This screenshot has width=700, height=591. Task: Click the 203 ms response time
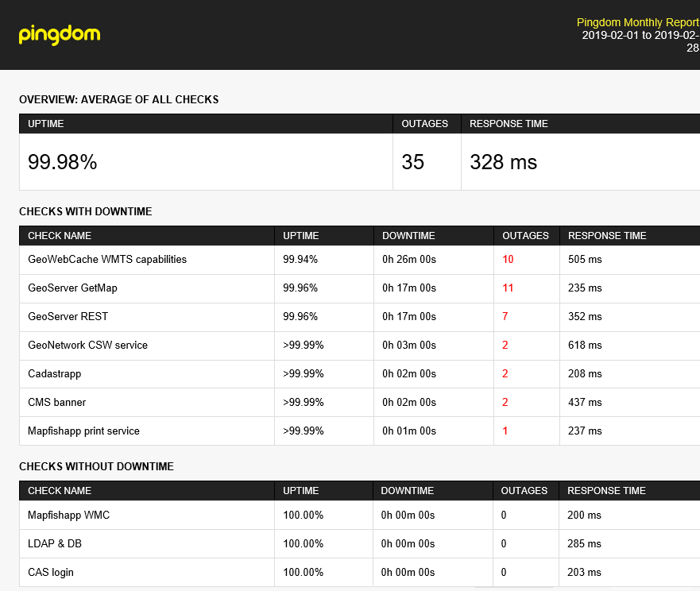584,572
